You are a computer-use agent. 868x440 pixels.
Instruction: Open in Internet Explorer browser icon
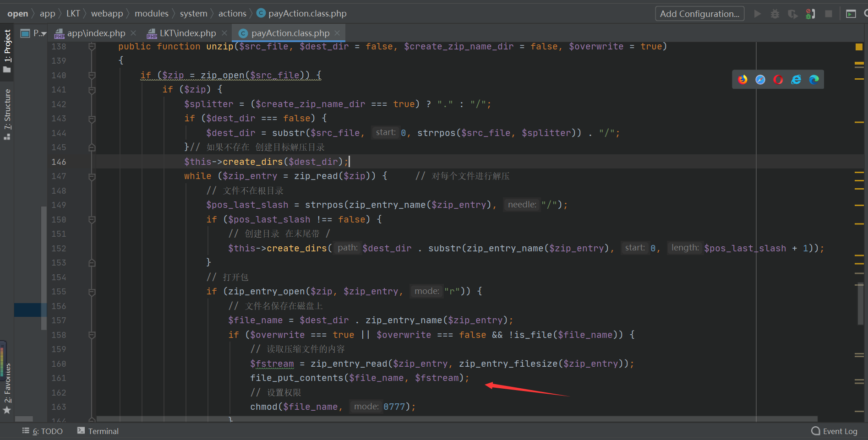point(796,80)
